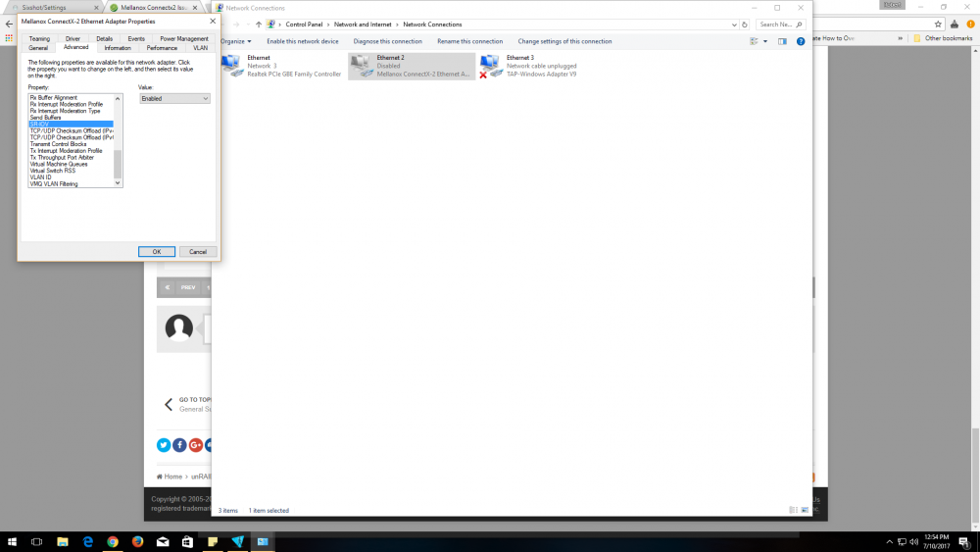980x552 pixels.
Task: Go up one folder level
Action: coord(258,25)
